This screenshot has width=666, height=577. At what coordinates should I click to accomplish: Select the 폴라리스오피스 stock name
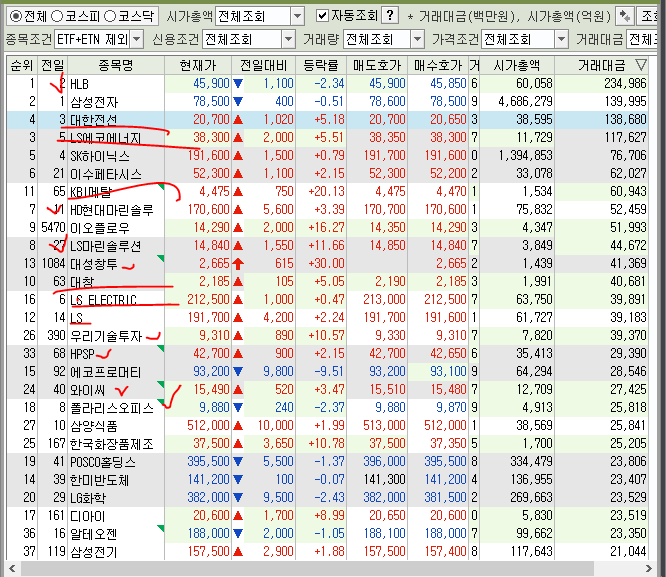click(112, 408)
